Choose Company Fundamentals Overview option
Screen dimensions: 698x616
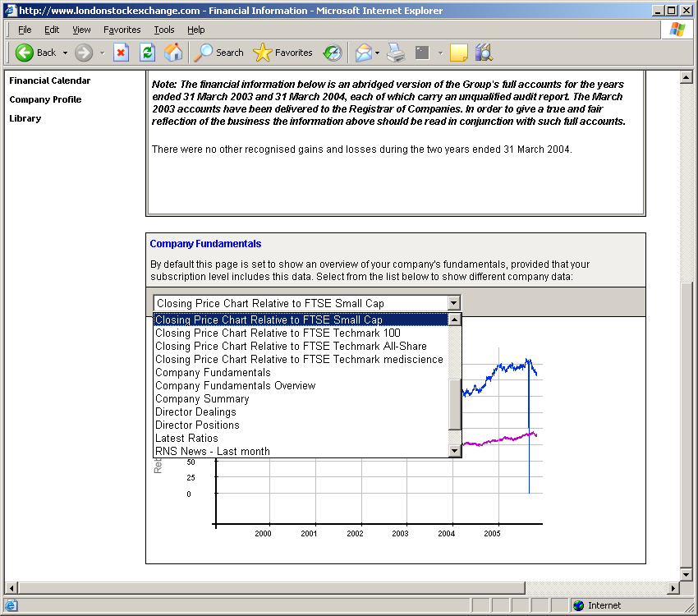(301, 385)
